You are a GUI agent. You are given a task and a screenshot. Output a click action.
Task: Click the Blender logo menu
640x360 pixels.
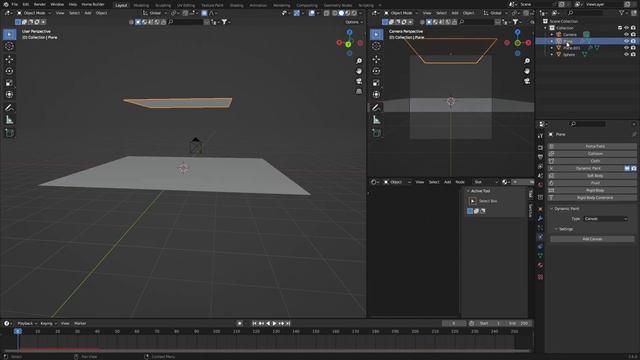[5, 4]
